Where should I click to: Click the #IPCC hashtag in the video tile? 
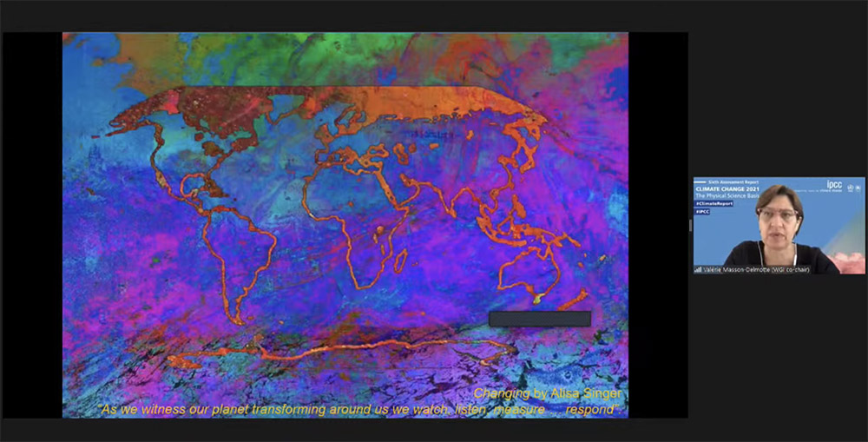pyautogui.click(x=702, y=211)
